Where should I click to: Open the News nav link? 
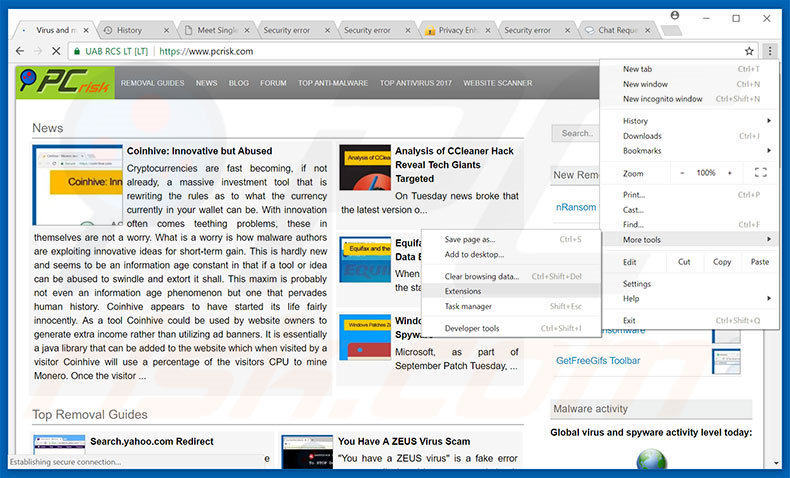click(207, 83)
